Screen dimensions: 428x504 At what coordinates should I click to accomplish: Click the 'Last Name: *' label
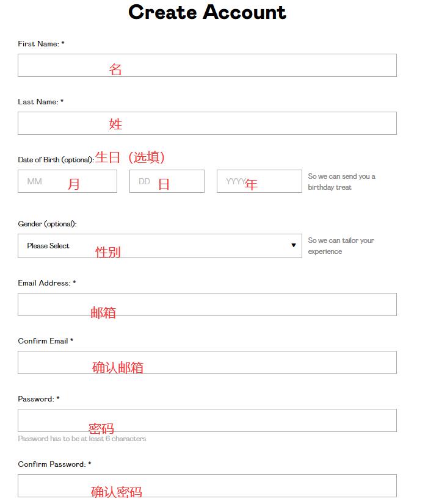tap(40, 102)
